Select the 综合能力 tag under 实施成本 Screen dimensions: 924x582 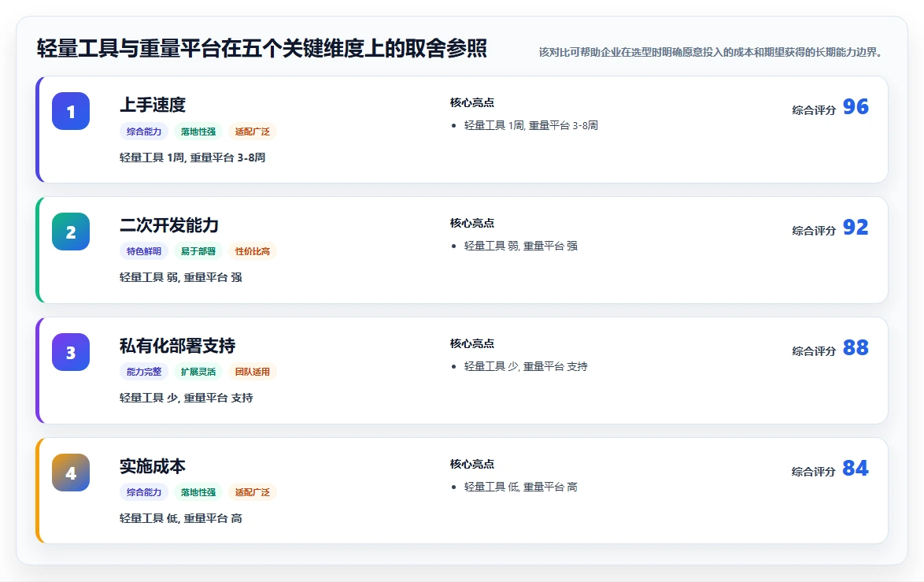pos(144,491)
